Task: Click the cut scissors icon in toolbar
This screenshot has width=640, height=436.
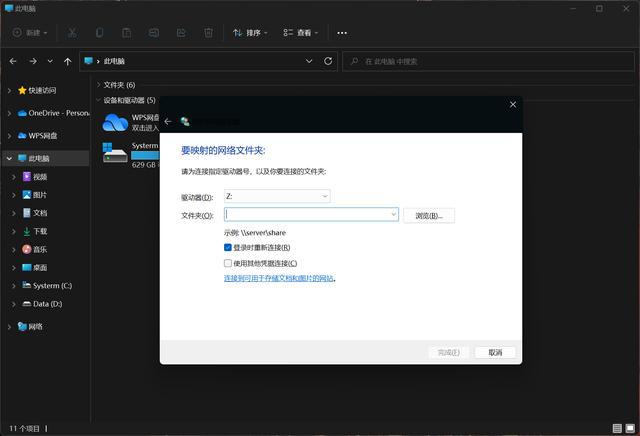Action: pos(72,33)
